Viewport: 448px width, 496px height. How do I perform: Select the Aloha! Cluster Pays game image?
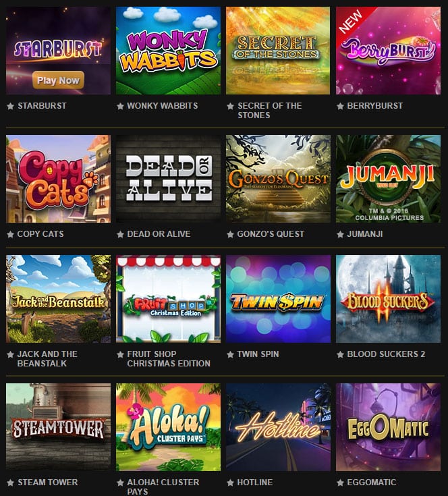coord(168,427)
